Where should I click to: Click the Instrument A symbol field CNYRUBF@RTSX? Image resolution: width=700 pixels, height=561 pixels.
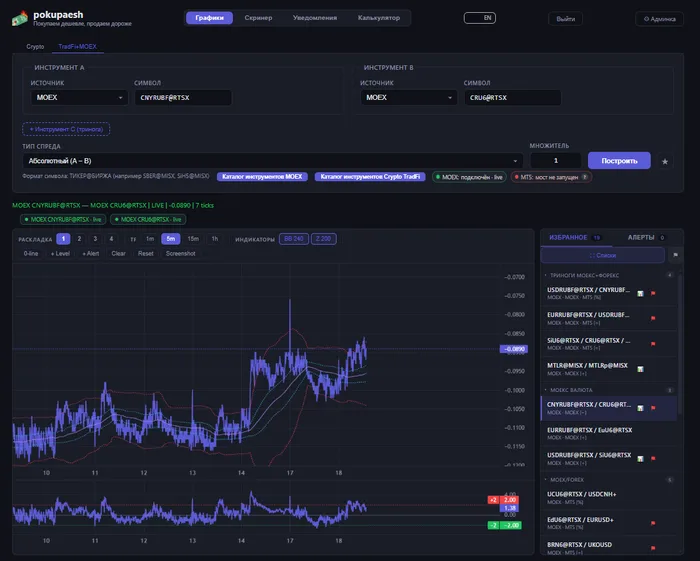coord(183,97)
